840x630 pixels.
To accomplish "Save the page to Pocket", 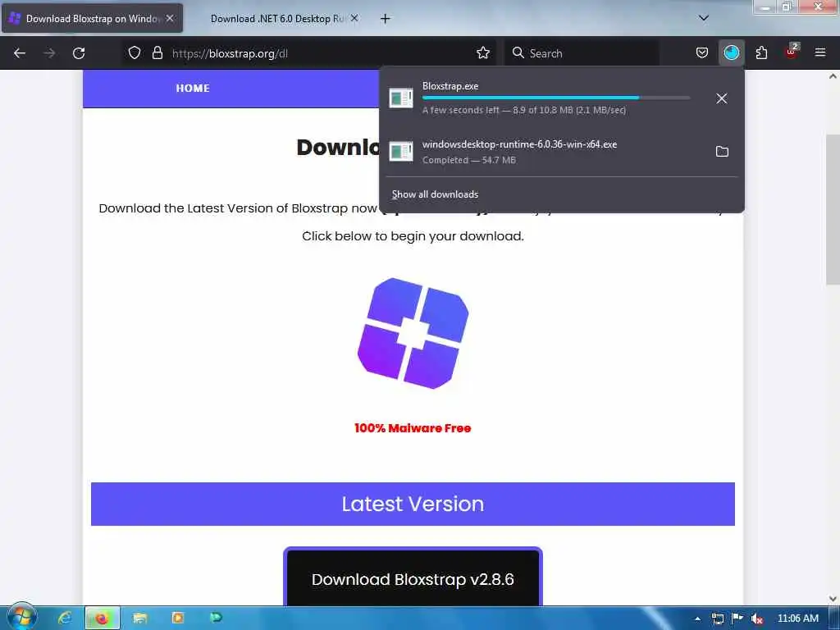I will pyautogui.click(x=702, y=53).
